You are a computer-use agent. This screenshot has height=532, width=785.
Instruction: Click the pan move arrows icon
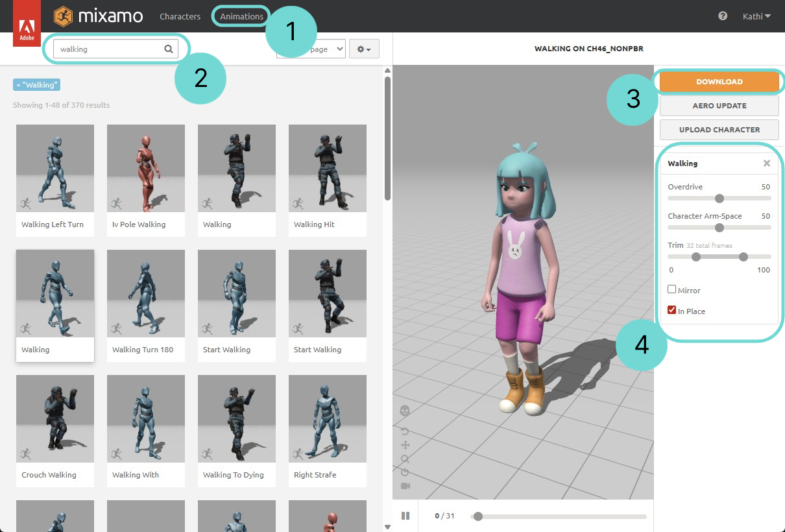pos(405,445)
